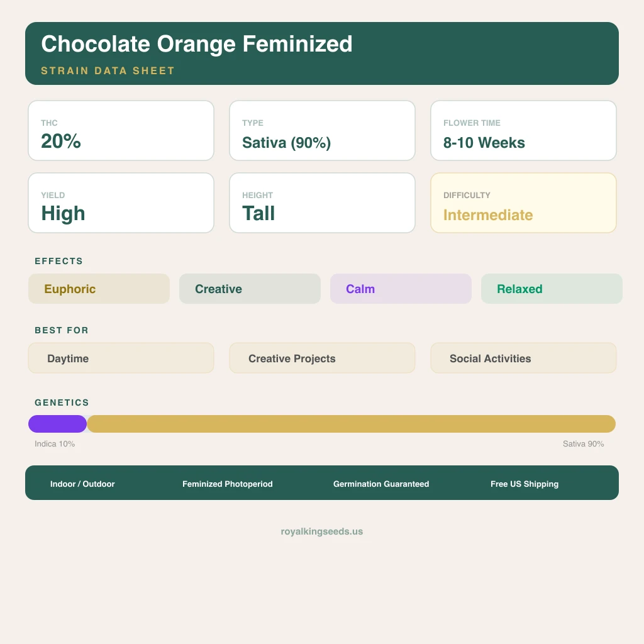The image size is (644, 644).
Task: Click Germination Guaranteed footer item
Action: pos(381,484)
